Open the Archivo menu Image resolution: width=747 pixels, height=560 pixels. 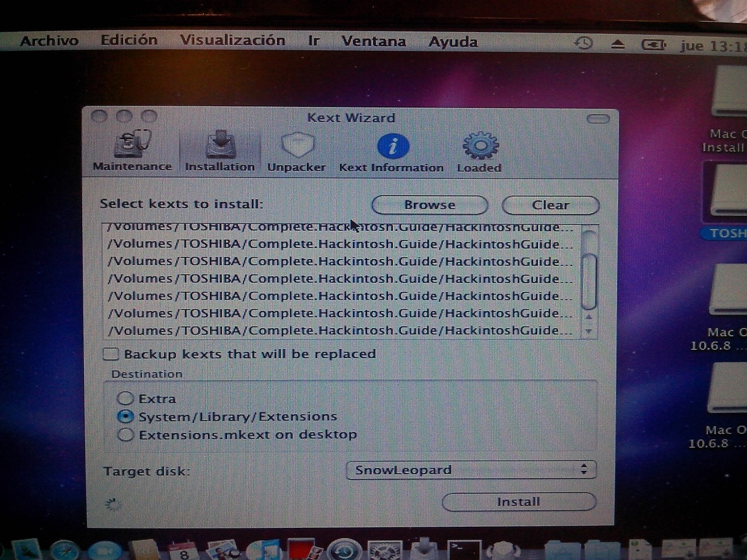49,40
